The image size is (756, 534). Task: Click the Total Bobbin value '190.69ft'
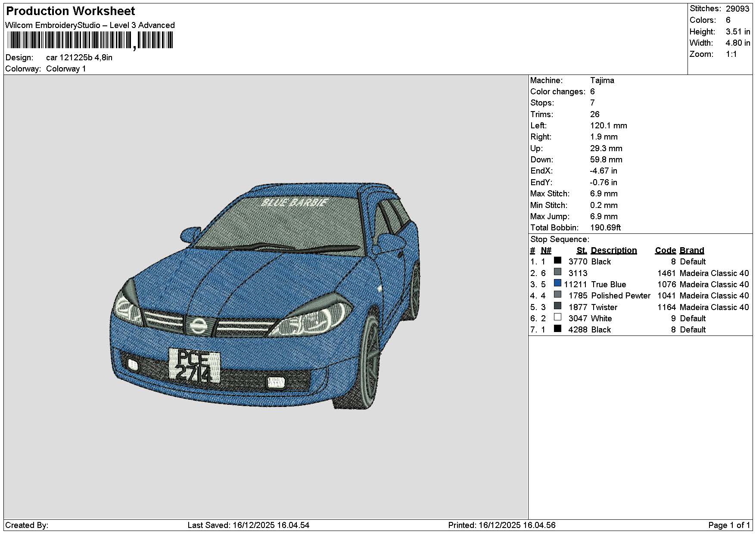coord(605,227)
